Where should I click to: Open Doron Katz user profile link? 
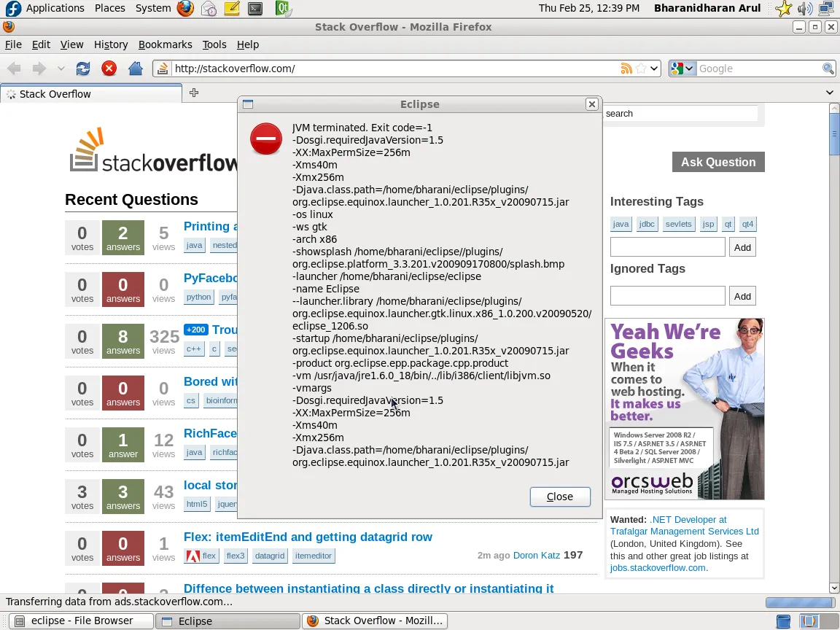coord(536,555)
